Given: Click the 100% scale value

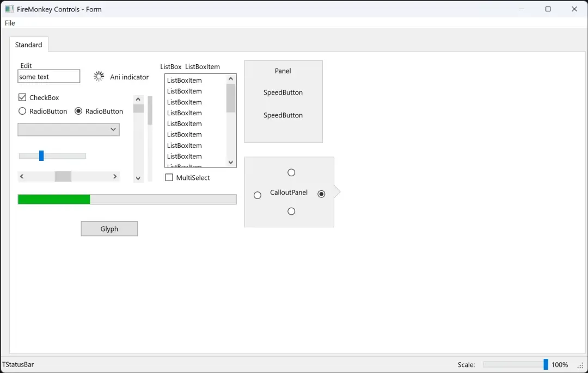Looking at the screenshot, I should point(560,364).
